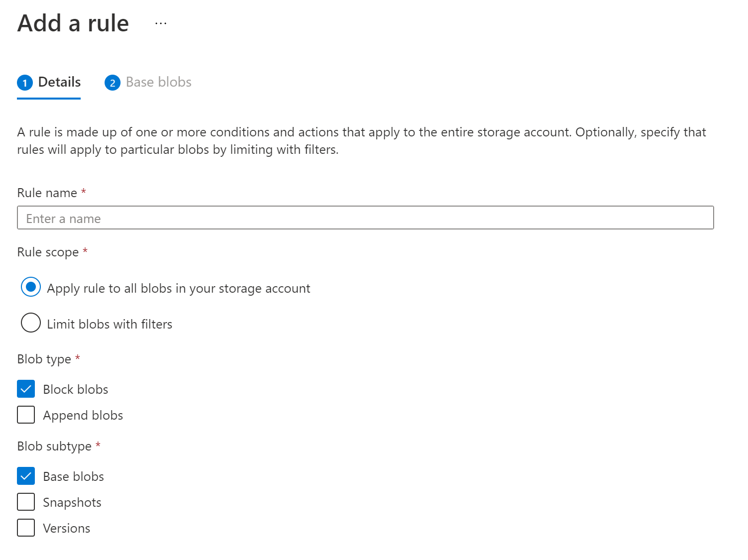Select the apply rule to all blobs radio button
This screenshot has width=748, height=560.
coord(31,287)
